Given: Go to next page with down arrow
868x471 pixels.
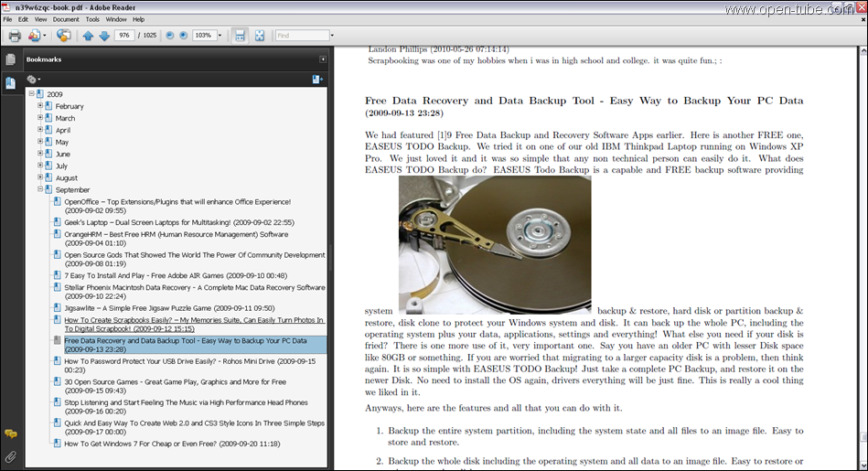Looking at the screenshot, I should (104, 36).
